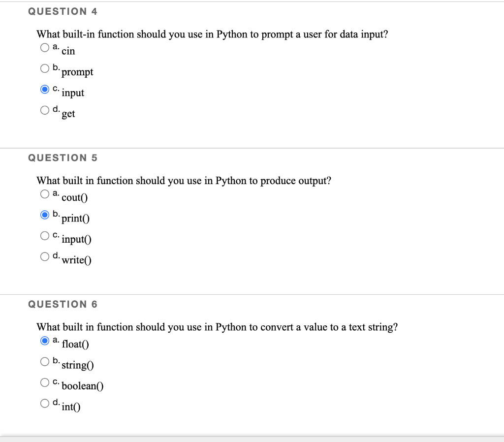The height and width of the screenshot is (442, 504).
Task: Select answer 'input()' for Question 5
Action: coord(45,235)
